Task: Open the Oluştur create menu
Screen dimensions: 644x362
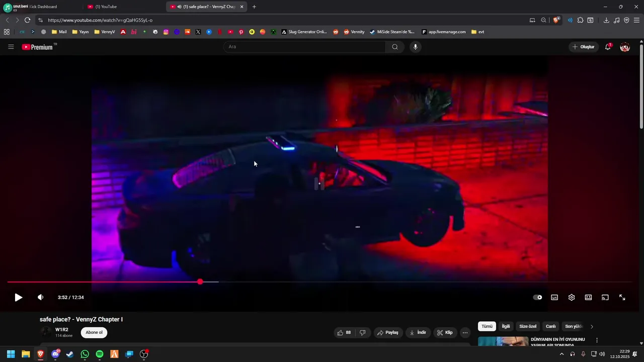Action: (x=584, y=47)
